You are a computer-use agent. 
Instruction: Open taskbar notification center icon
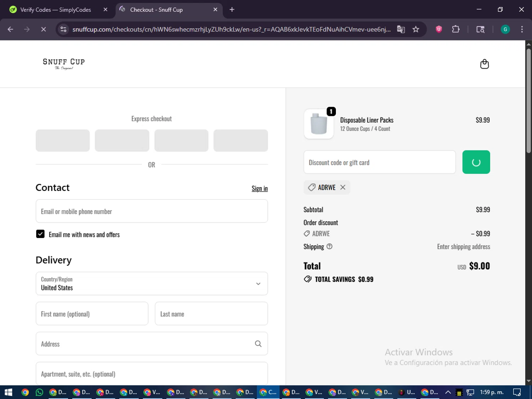[x=517, y=392]
